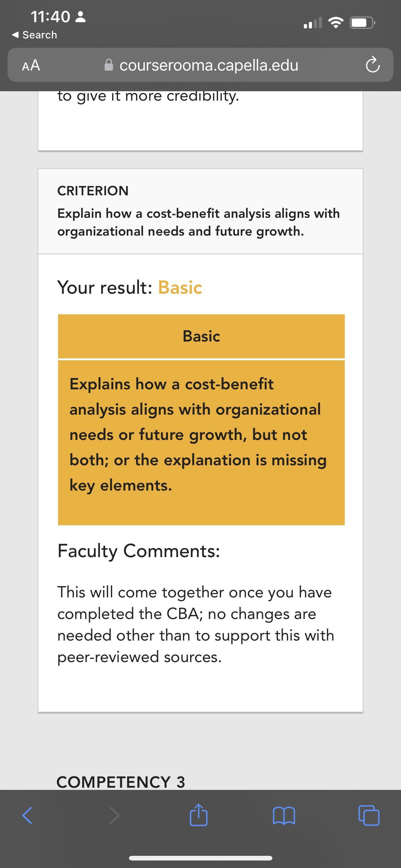Tap the status bar clock 11:40

click(x=51, y=17)
